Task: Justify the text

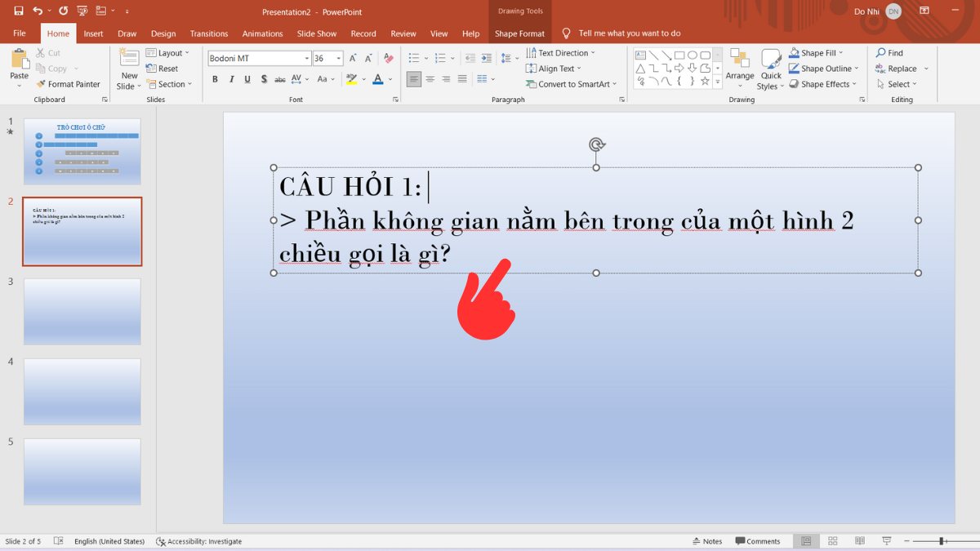Action: pyautogui.click(x=462, y=79)
